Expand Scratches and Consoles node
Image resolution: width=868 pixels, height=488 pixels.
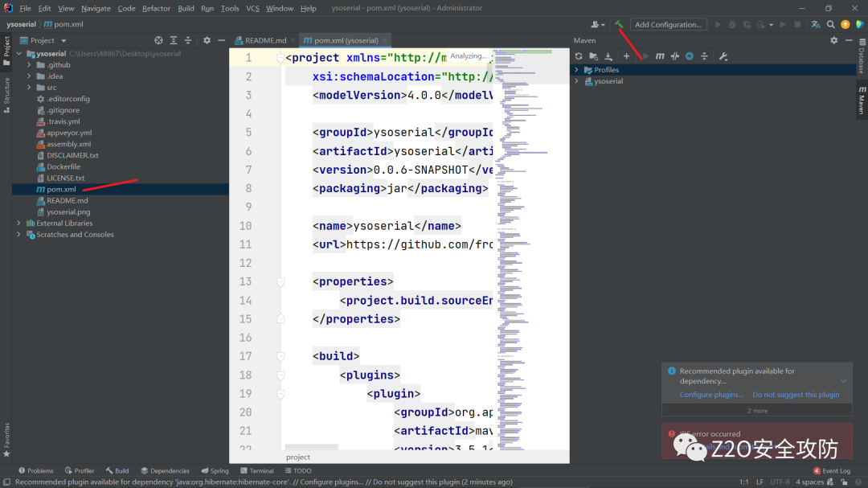click(19, 234)
